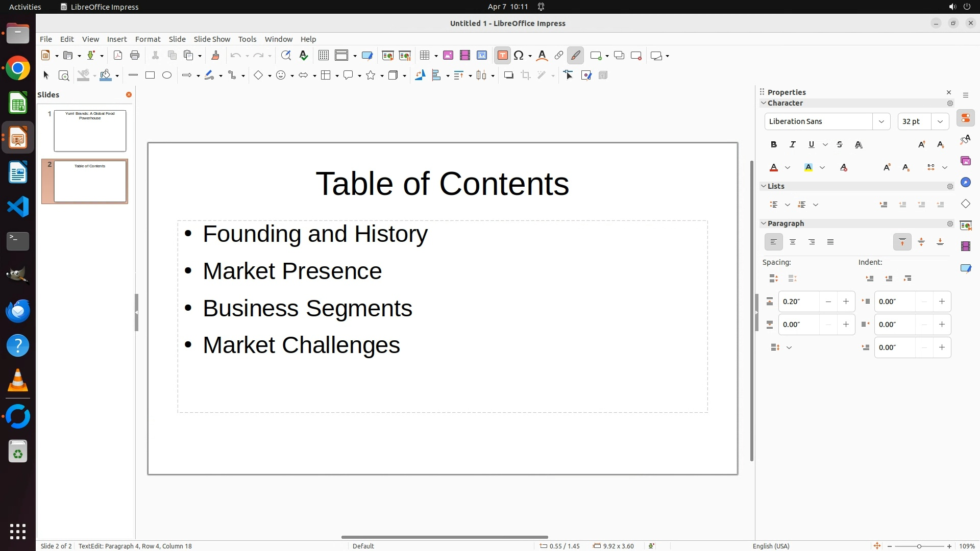Viewport: 980px width, 551px height.
Task: Toggle Bold in Character panel
Action: click(774, 145)
